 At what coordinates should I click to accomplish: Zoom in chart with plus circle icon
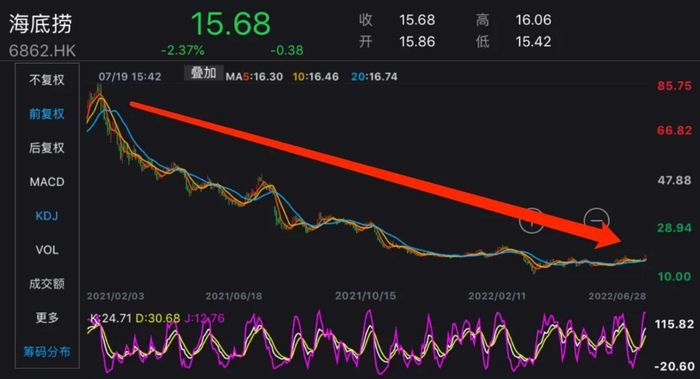pyautogui.click(x=531, y=220)
